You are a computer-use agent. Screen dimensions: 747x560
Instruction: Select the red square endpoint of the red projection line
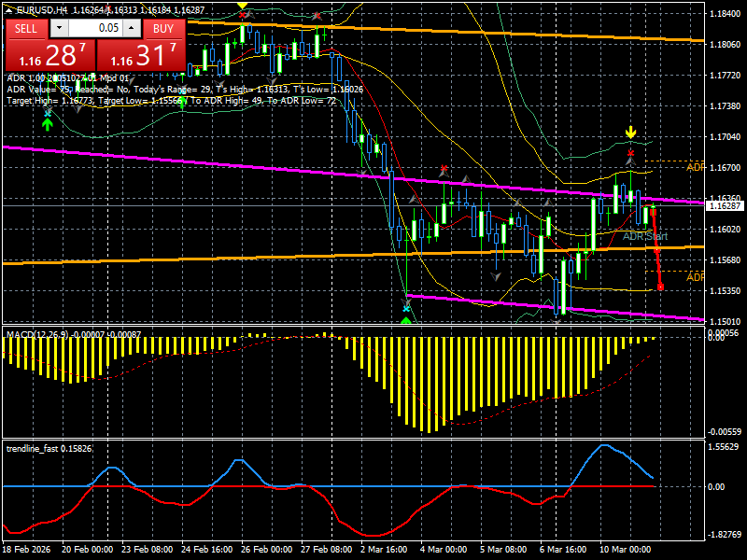click(x=660, y=287)
